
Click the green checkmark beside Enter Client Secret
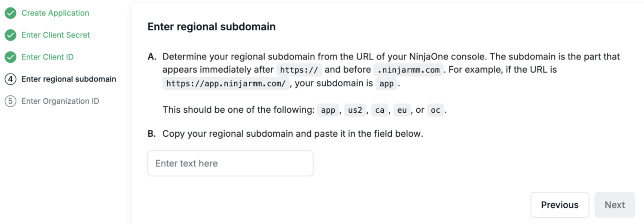pos(11,35)
